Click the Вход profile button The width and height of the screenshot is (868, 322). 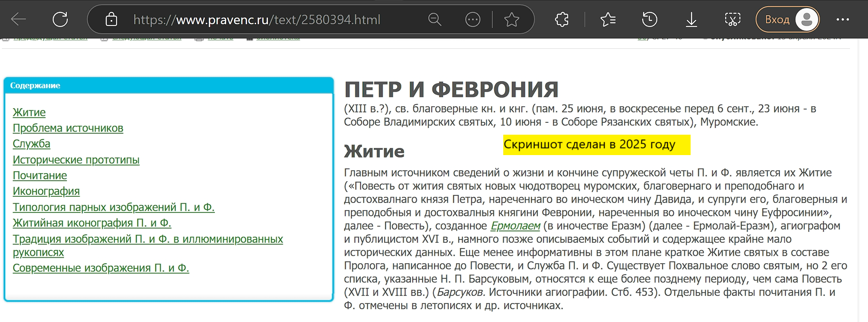click(787, 19)
